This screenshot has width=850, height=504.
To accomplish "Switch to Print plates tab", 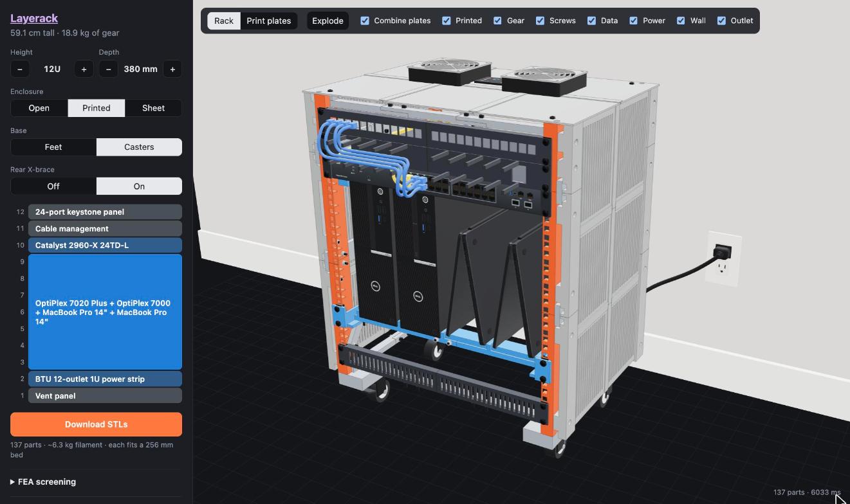I will 269,21.
